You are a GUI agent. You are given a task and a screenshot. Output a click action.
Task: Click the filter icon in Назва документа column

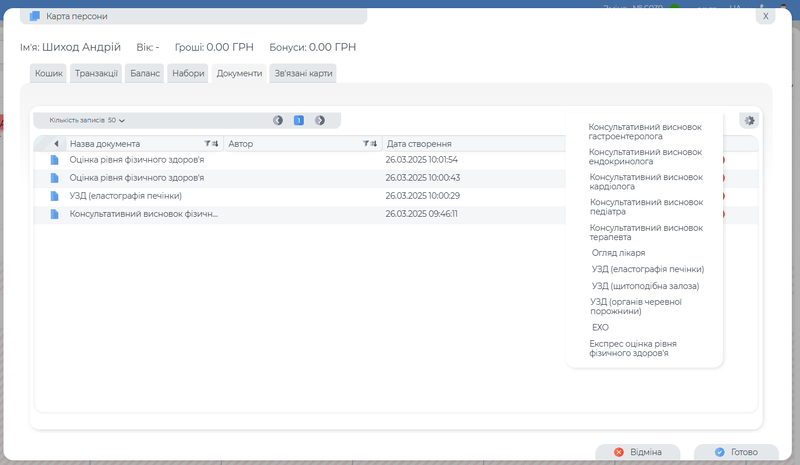tap(207, 144)
